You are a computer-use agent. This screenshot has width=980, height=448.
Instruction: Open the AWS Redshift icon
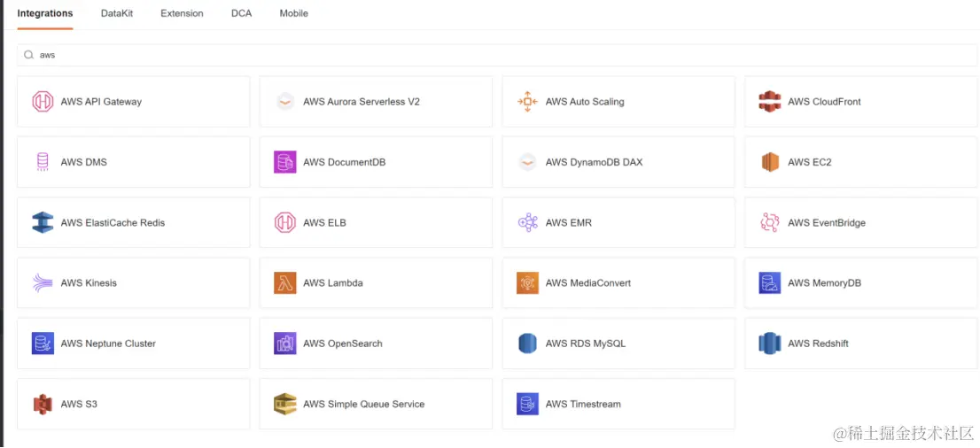(770, 344)
